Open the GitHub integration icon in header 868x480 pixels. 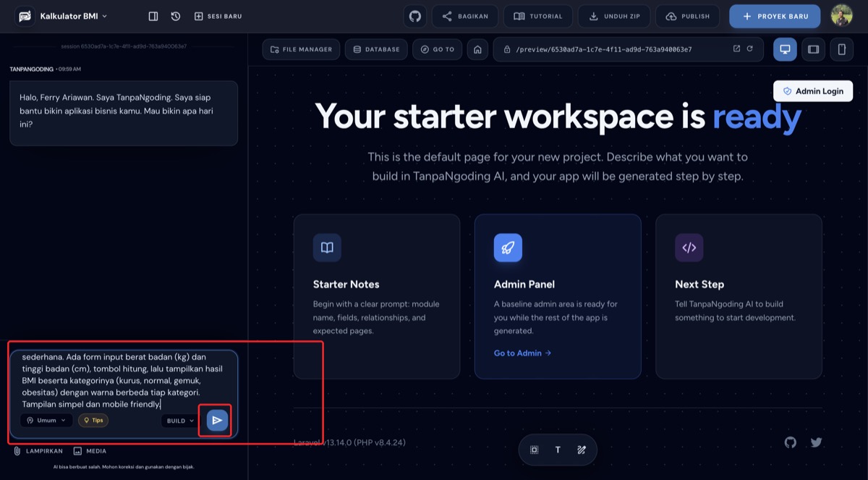(415, 16)
